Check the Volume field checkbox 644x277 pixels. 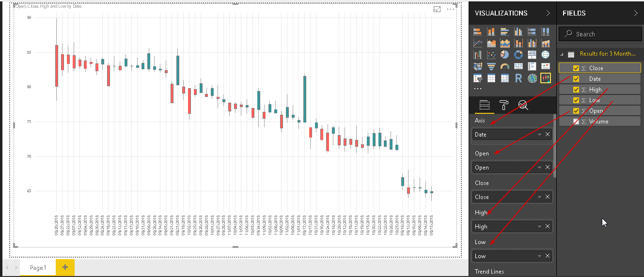click(x=576, y=122)
